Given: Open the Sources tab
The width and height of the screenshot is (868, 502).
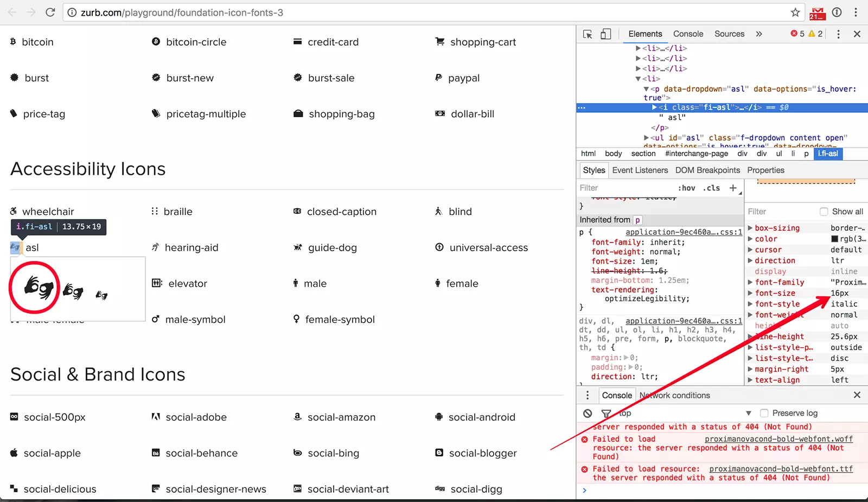Looking at the screenshot, I should click(729, 34).
